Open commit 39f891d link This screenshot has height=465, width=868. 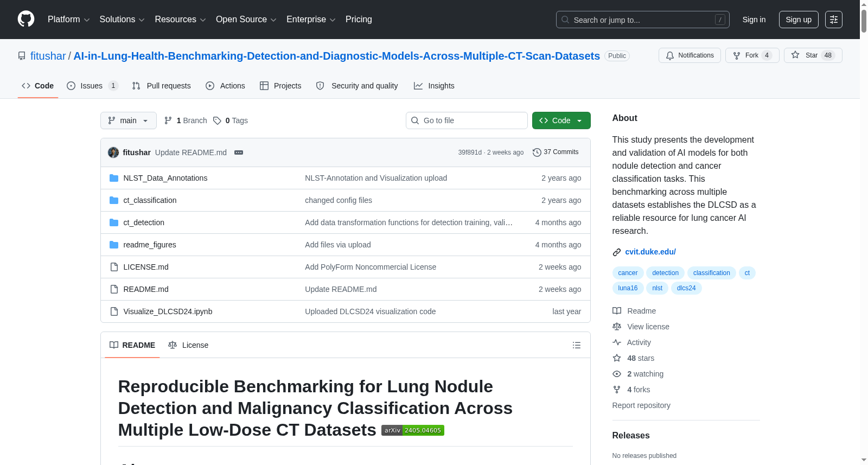tap(470, 152)
